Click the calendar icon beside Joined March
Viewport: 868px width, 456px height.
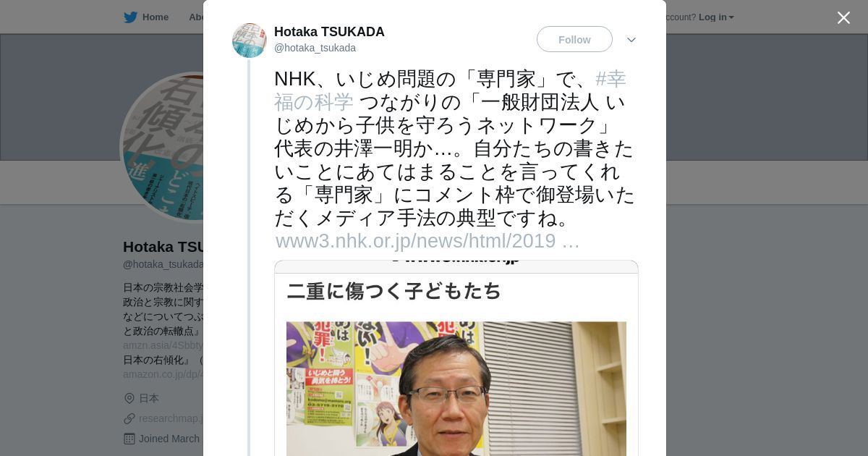[x=129, y=439]
